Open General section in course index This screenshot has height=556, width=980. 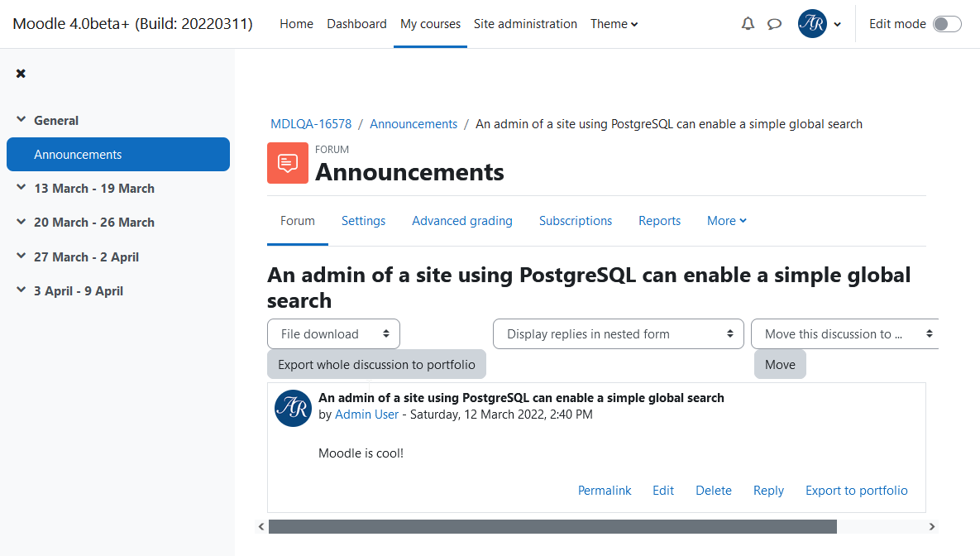56,120
